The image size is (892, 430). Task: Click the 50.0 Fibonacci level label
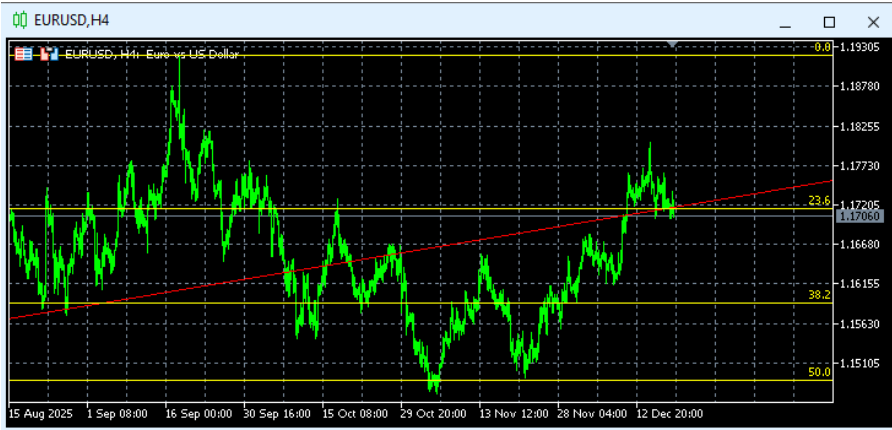click(x=819, y=372)
